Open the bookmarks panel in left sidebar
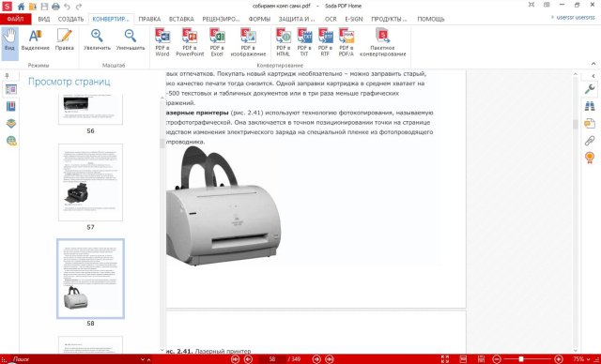The height and width of the screenshot is (364, 601). coord(11,106)
